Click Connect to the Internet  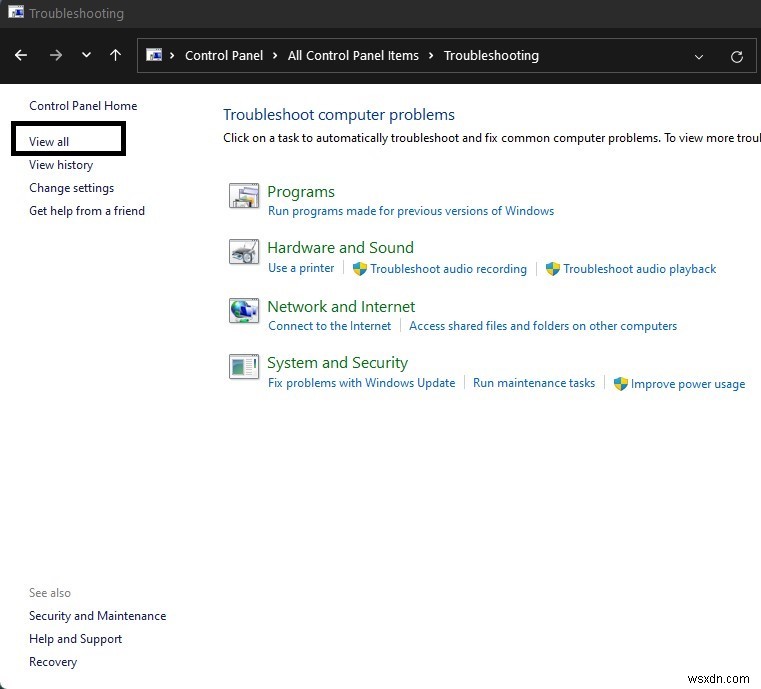pyautogui.click(x=330, y=326)
